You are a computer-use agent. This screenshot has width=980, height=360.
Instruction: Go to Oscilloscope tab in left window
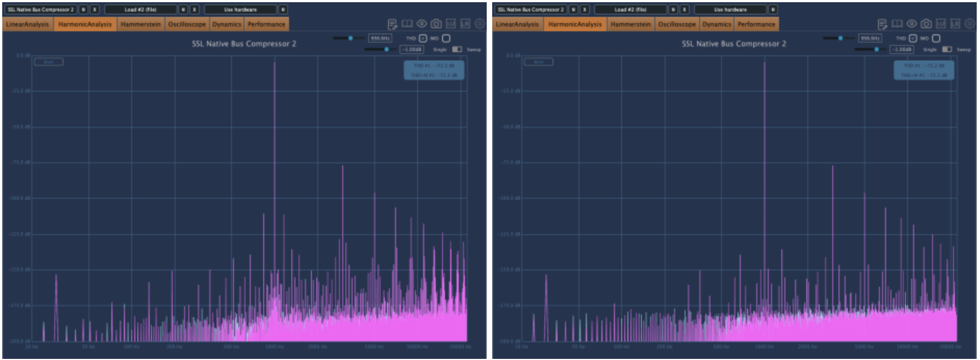[187, 24]
